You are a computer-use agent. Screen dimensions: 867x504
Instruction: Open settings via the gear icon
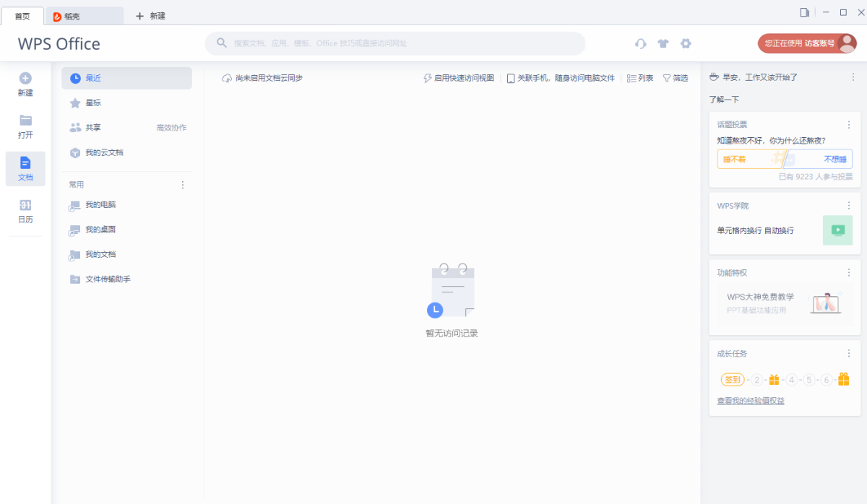coord(686,43)
